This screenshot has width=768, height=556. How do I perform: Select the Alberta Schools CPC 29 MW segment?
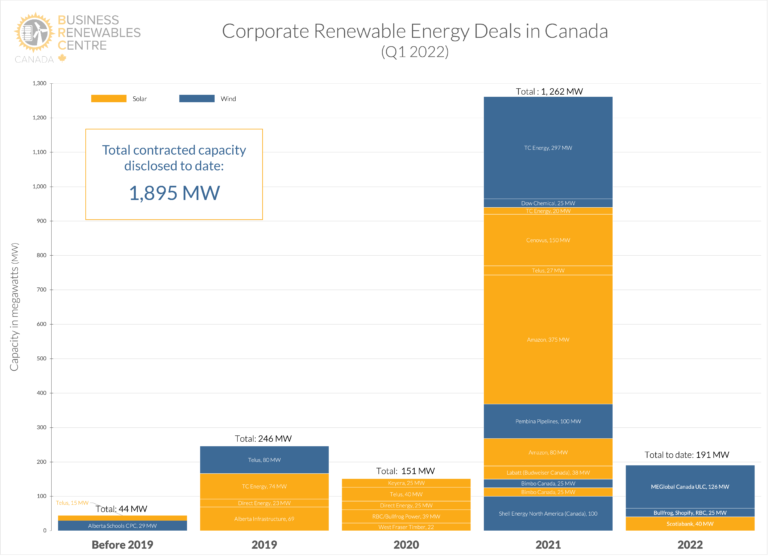click(122, 525)
